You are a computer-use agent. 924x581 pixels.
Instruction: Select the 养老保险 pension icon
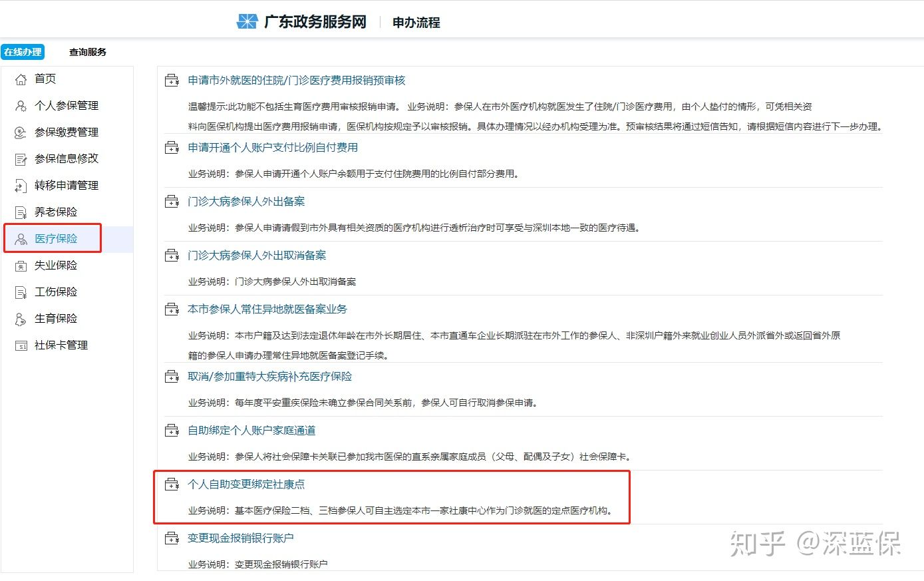(x=22, y=212)
